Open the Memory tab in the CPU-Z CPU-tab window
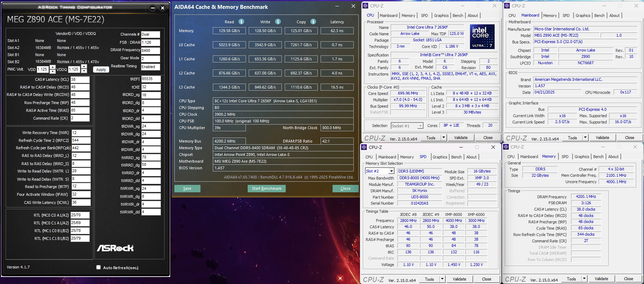This screenshot has width=644, height=284. point(408,16)
